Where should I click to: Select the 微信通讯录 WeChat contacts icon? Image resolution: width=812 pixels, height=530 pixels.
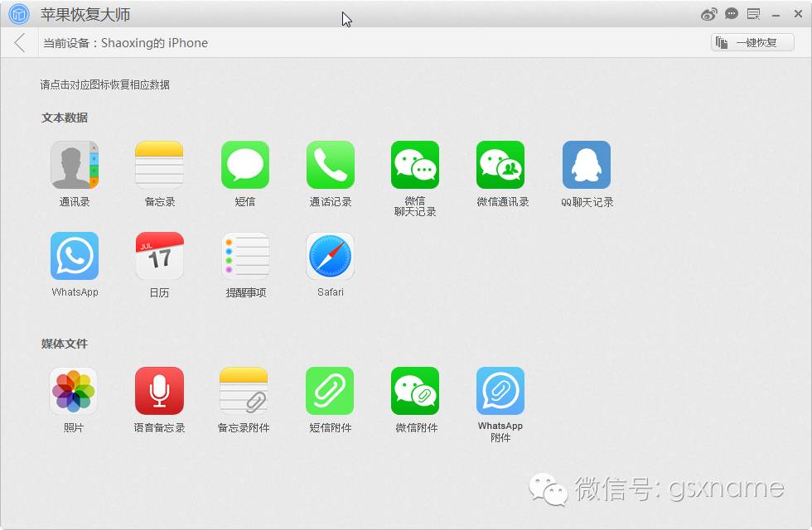click(500, 165)
